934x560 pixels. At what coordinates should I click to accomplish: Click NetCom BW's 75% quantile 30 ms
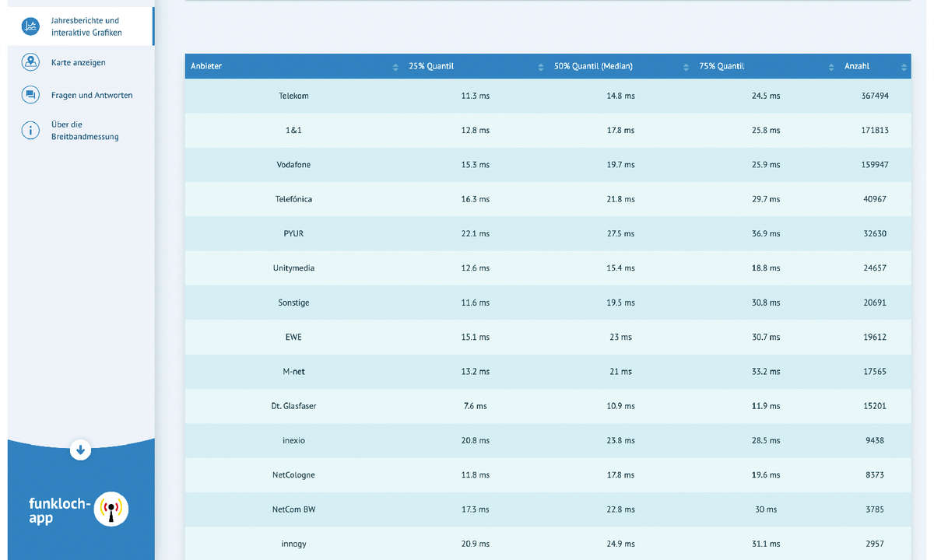pyautogui.click(x=766, y=509)
